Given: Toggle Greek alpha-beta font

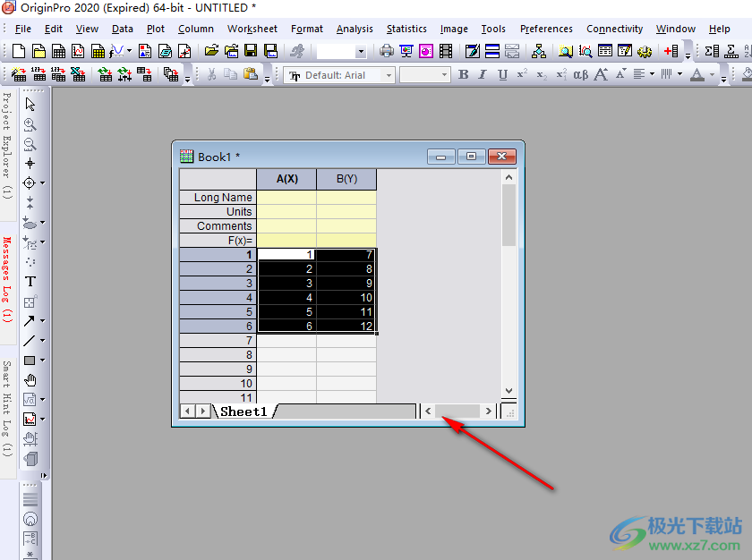Looking at the screenshot, I should 580,75.
